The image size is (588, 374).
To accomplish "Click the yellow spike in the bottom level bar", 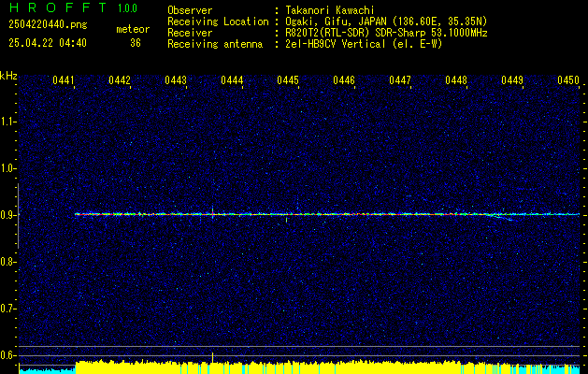I will click(212, 357).
